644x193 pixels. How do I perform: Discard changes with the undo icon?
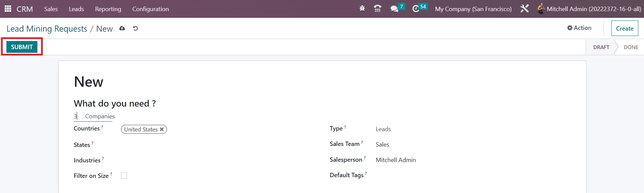click(x=135, y=29)
